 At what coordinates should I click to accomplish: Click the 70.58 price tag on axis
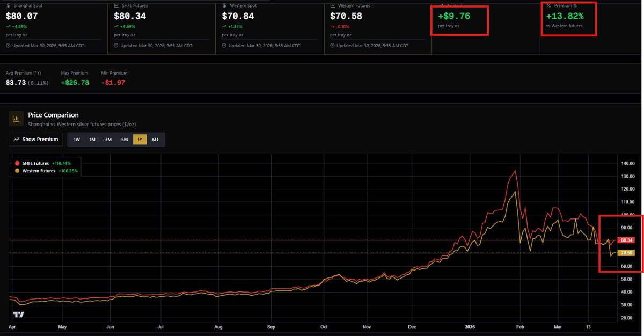[626, 253]
